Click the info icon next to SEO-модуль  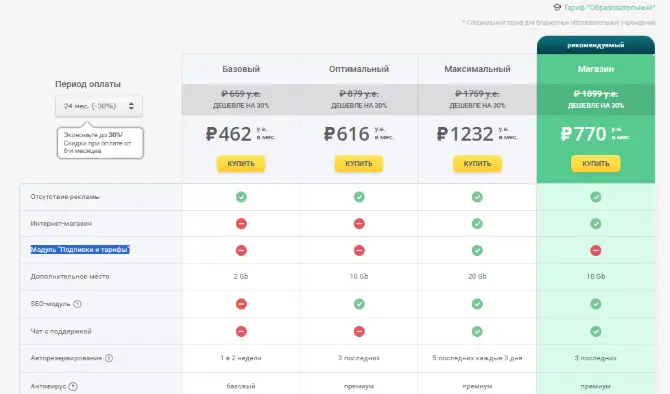point(77,304)
